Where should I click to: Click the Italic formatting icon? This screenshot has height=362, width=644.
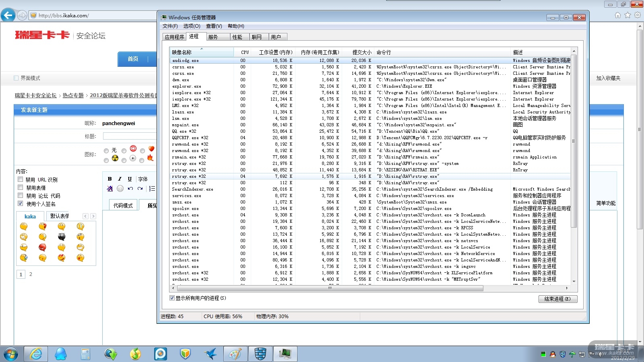(120, 179)
